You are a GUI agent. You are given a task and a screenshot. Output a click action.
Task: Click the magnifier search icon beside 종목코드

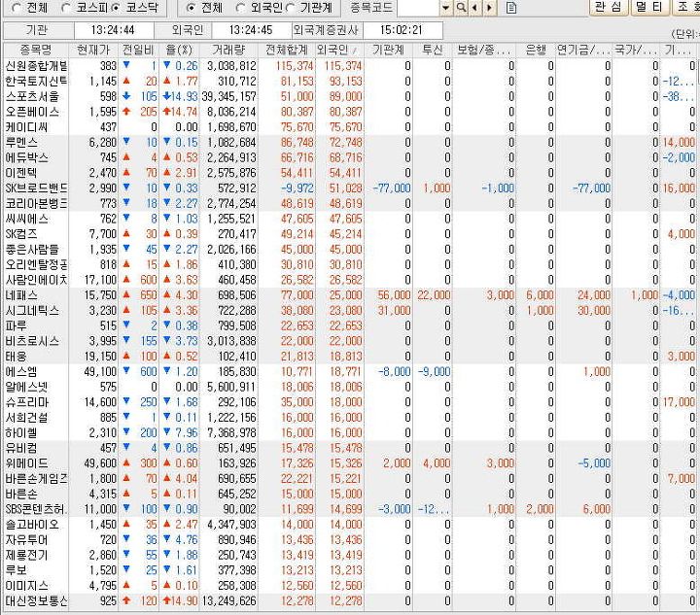461,8
